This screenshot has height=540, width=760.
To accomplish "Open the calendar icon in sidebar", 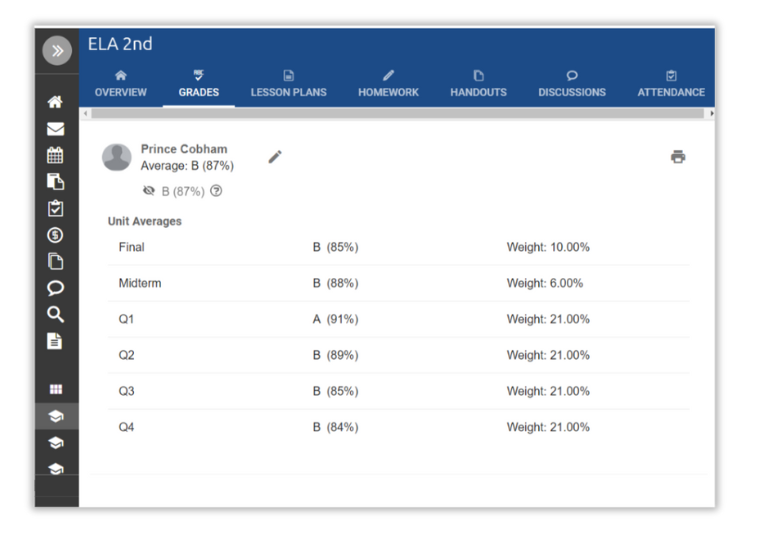I will click(x=56, y=155).
